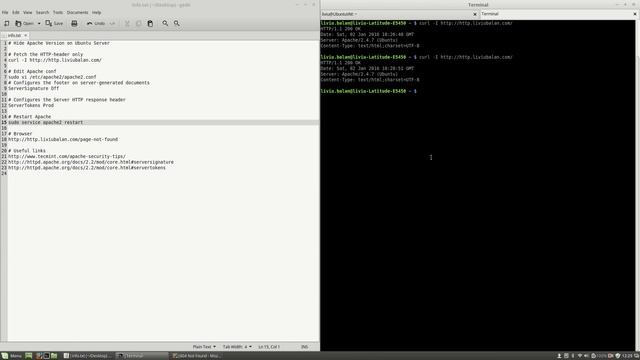Open the Menu button on the taskbar

tap(12, 356)
